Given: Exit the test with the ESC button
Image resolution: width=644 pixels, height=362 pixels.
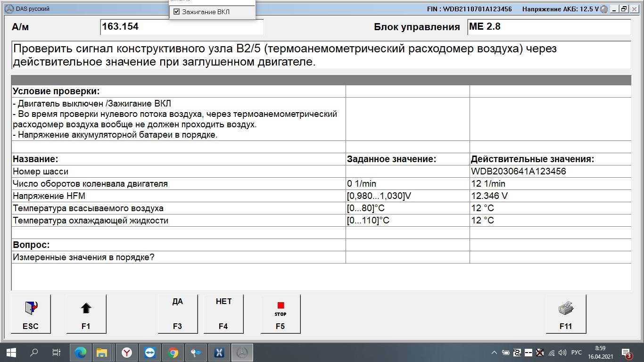Looking at the screenshot, I should pyautogui.click(x=31, y=314).
